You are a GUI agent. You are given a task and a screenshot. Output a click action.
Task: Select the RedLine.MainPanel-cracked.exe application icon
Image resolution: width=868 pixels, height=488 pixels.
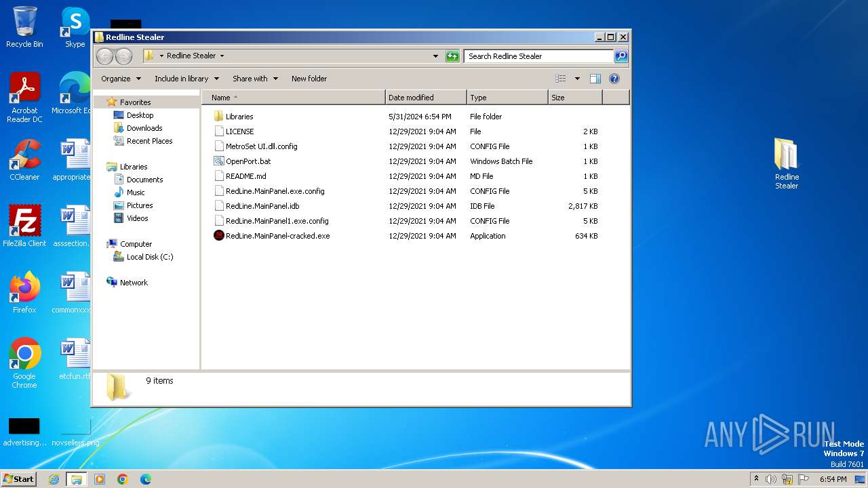point(218,236)
